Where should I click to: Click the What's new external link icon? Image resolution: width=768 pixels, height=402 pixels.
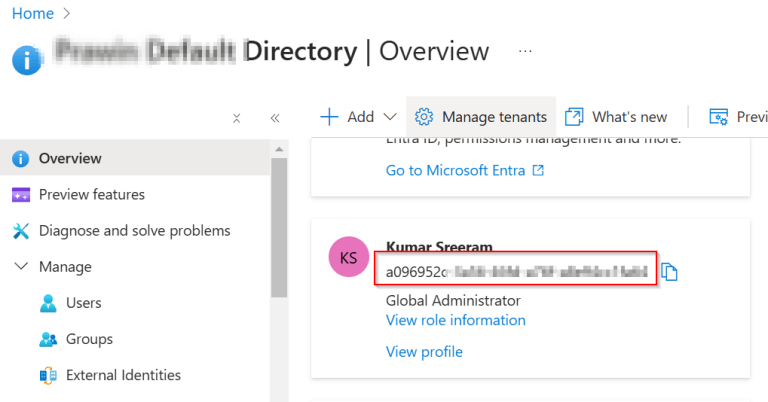574,117
